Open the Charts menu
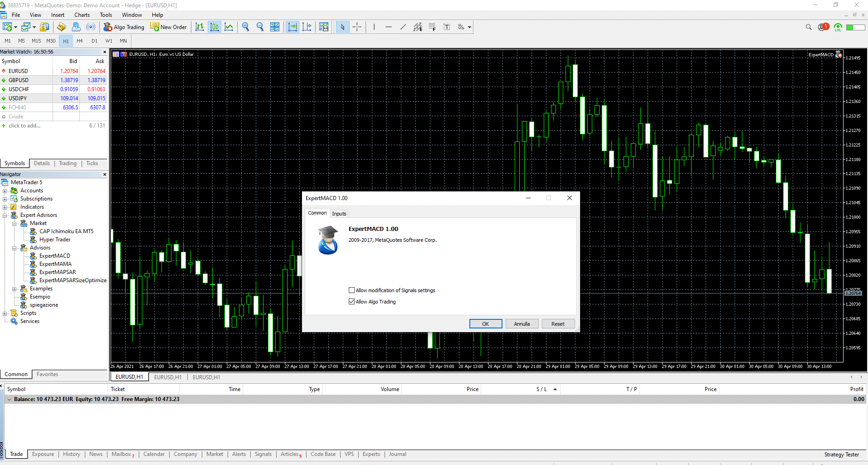The width and height of the screenshot is (868, 465). pyautogui.click(x=82, y=15)
